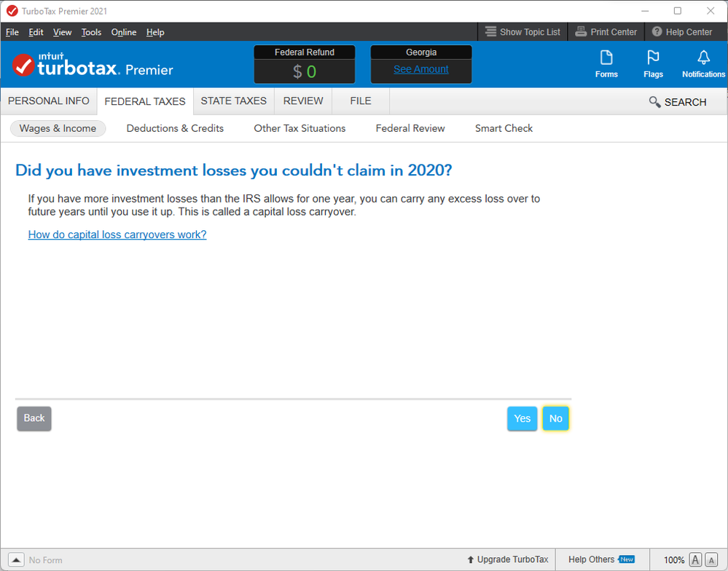This screenshot has width=728, height=571.
Task: Decrease text size with small A
Action: 711,560
